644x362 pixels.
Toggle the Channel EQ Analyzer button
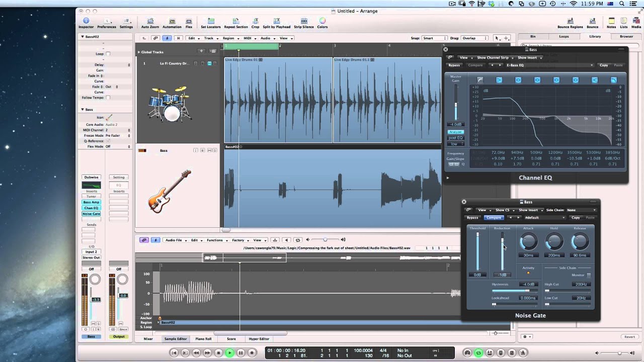[x=455, y=132]
